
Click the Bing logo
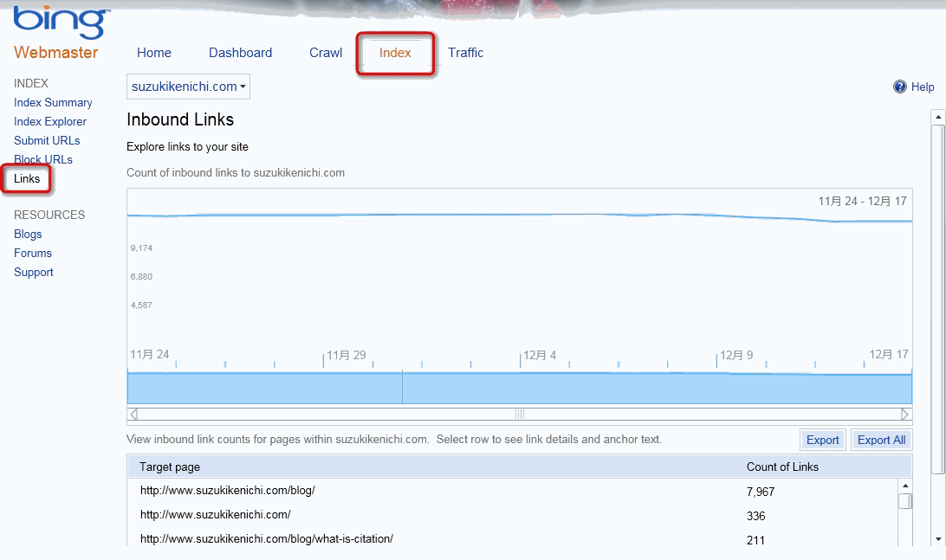click(x=61, y=22)
